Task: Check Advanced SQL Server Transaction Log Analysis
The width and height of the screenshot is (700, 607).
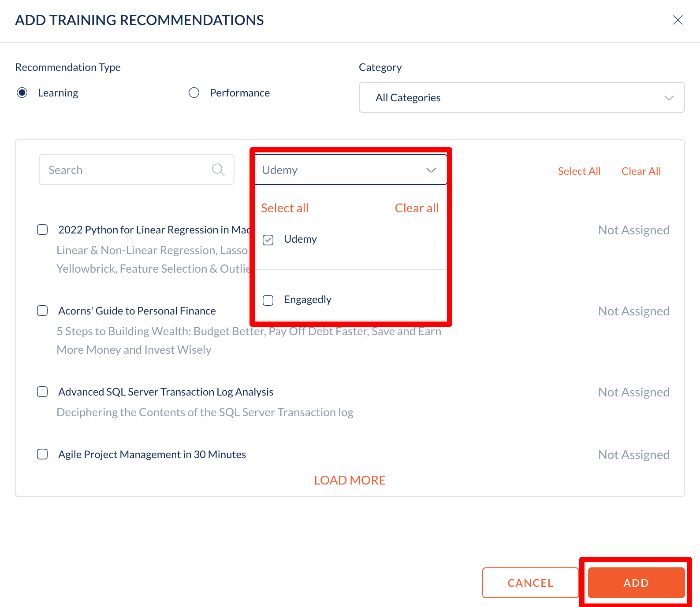Action: 42,392
